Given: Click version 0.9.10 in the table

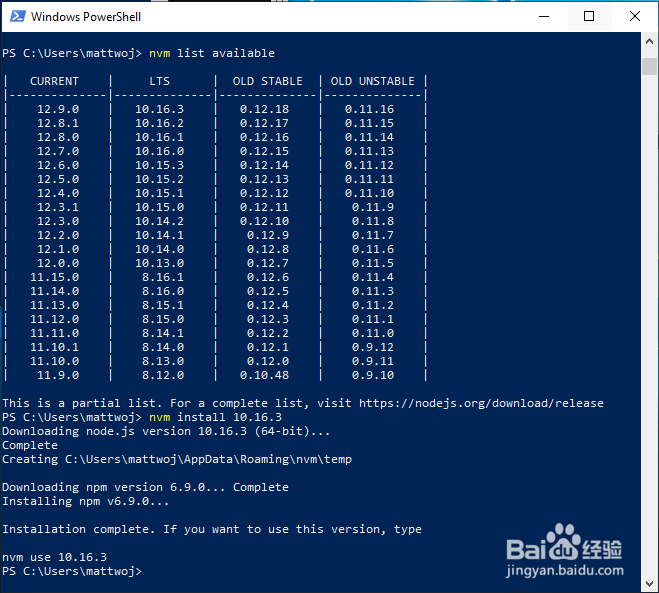Looking at the screenshot, I should point(373,375).
